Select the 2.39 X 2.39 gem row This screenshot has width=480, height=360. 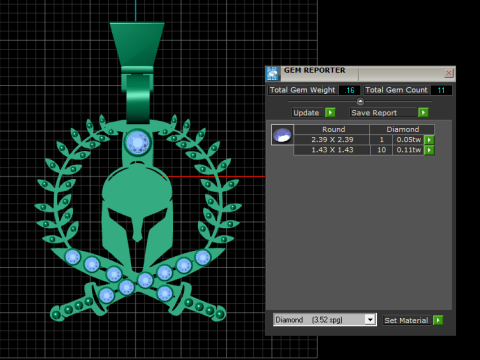pos(364,140)
